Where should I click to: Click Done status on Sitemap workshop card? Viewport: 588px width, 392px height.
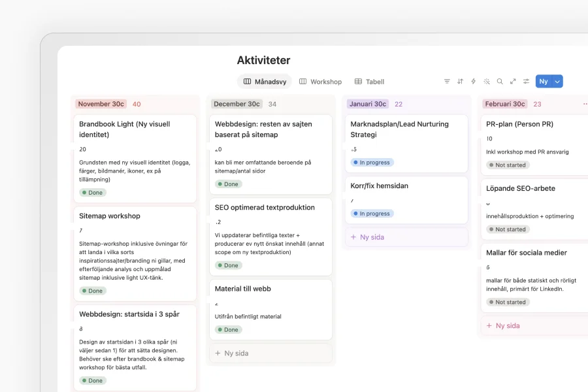93,291
